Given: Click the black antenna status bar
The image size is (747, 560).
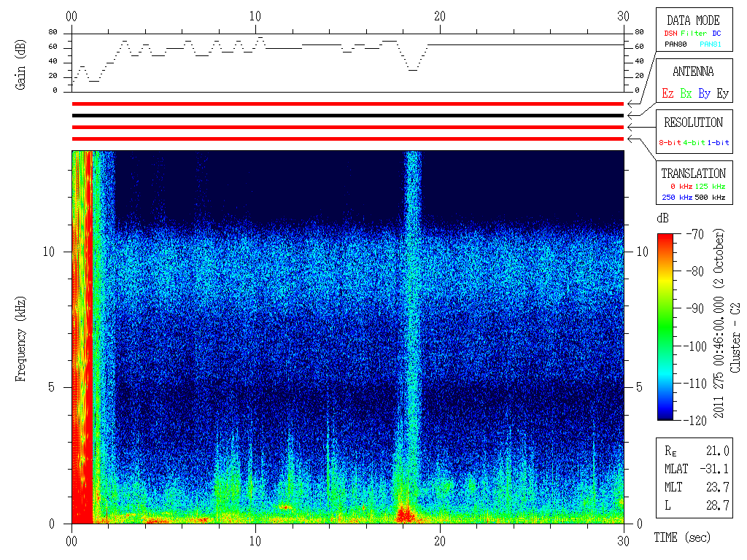Looking at the screenshot, I should (x=348, y=115).
